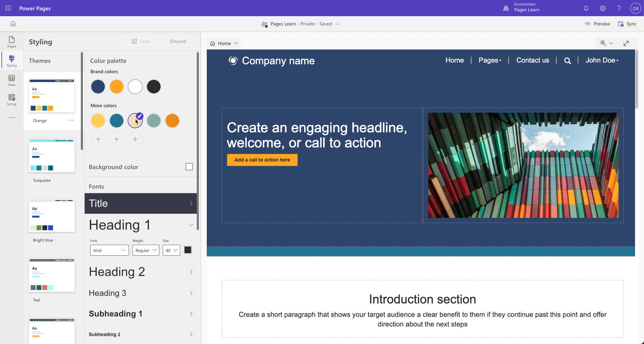
Task: Add the first new color slot
Action: (x=98, y=139)
